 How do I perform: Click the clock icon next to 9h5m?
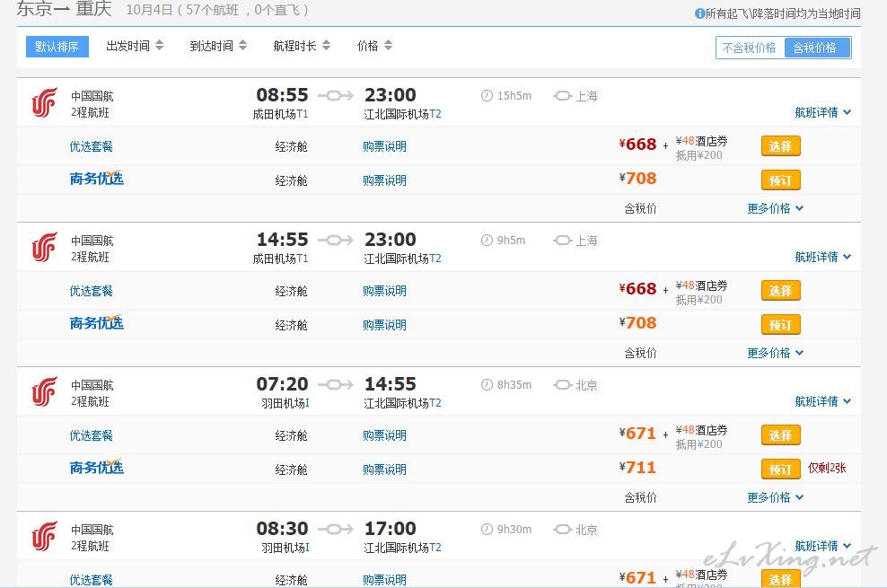[487, 241]
